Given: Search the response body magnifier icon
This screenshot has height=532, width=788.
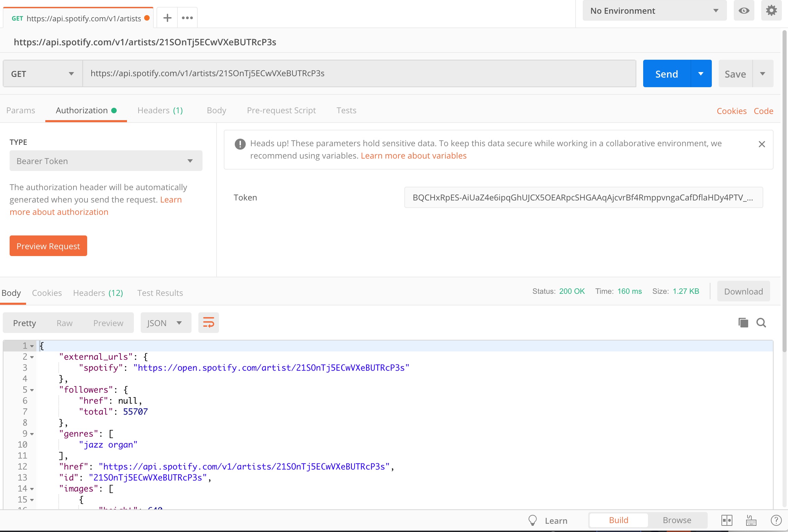Looking at the screenshot, I should [x=761, y=323].
